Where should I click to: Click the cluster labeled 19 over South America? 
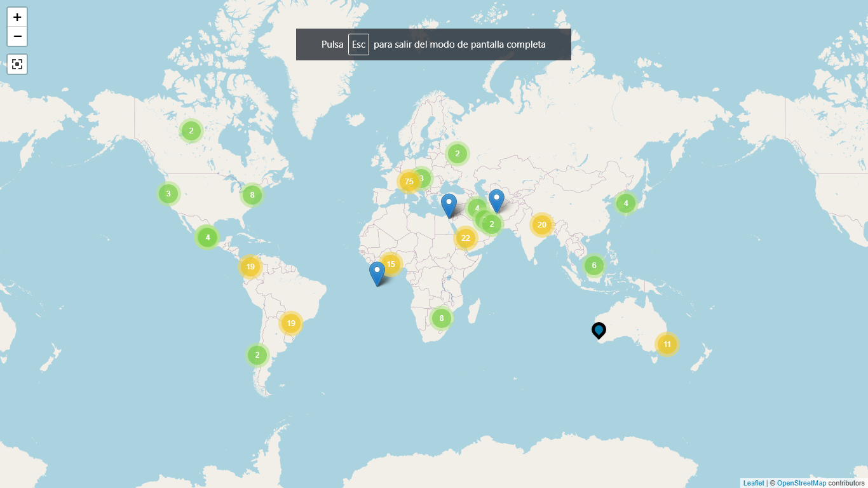291,323
